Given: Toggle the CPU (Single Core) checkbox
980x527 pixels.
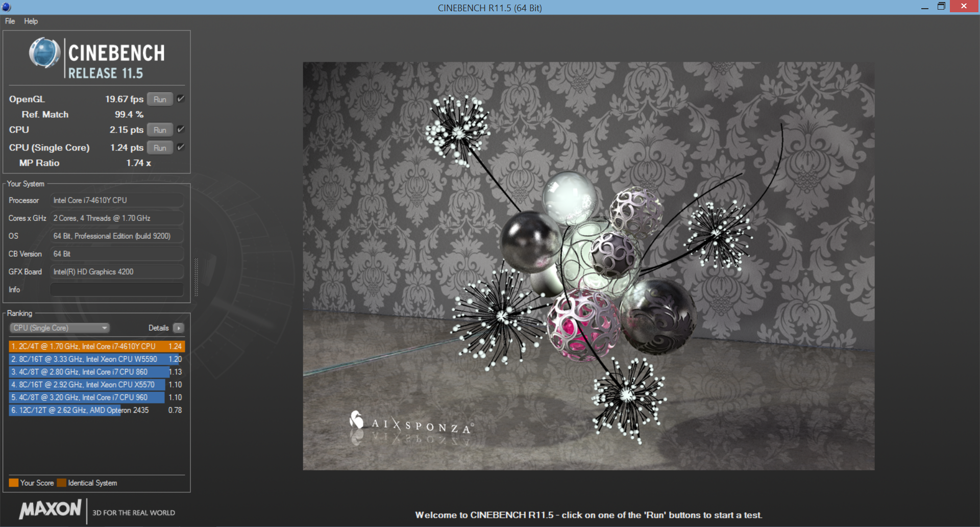Looking at the screenshot, I should point(181,147).
